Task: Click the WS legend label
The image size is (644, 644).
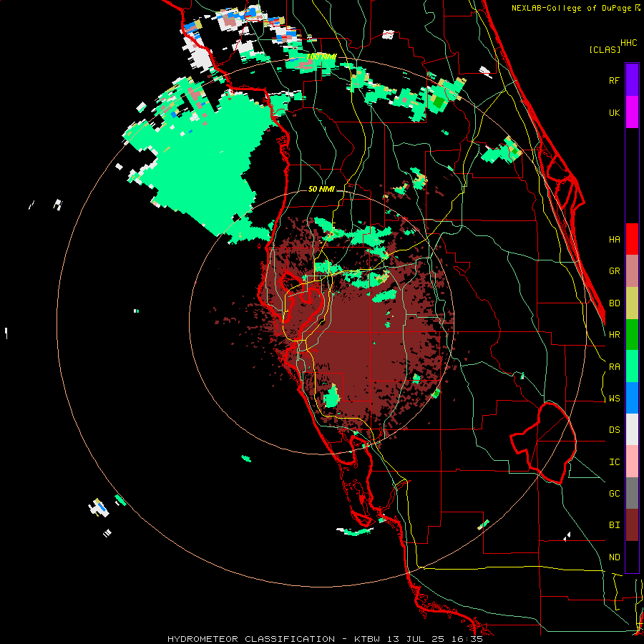Action: (x=614, y=399)
